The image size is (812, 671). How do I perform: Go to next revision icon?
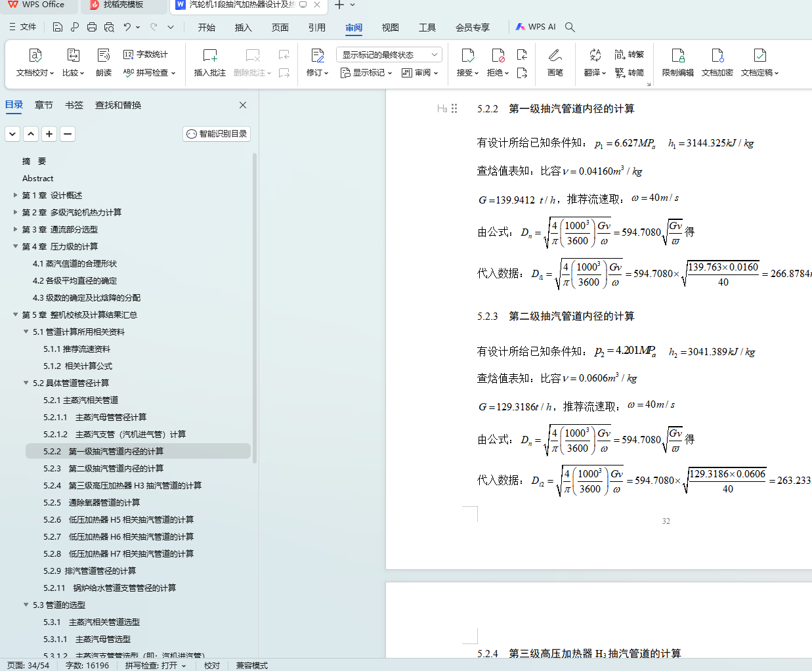tap(523, 73)
